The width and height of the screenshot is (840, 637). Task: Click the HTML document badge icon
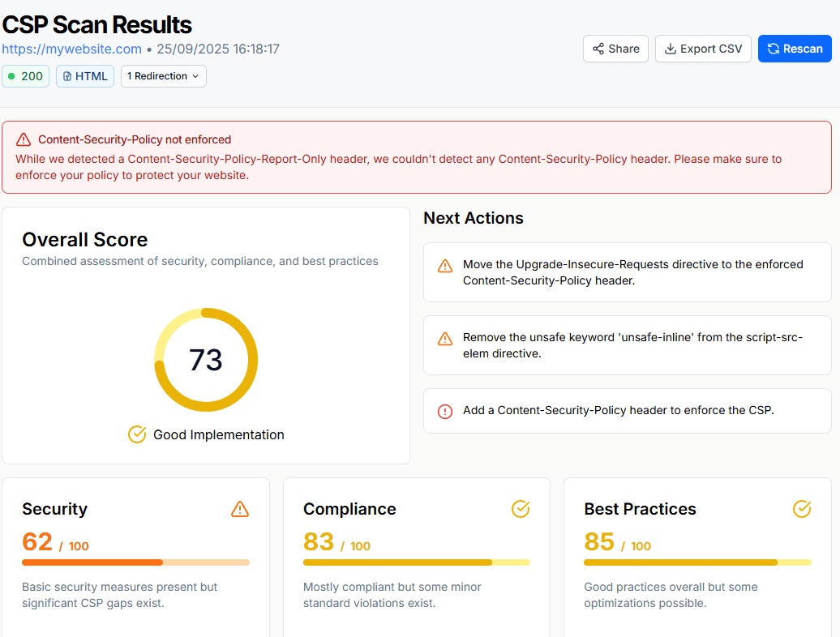[x=69, y=75]
